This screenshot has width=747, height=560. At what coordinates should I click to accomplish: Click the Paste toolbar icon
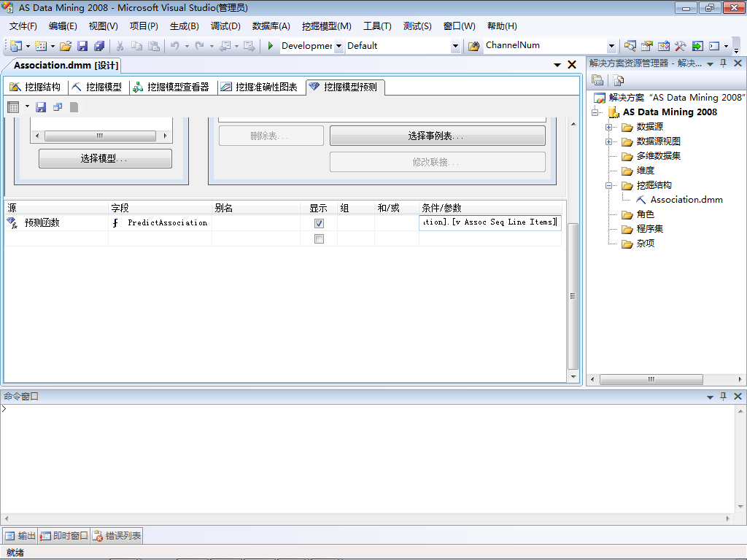coord(153,46)
